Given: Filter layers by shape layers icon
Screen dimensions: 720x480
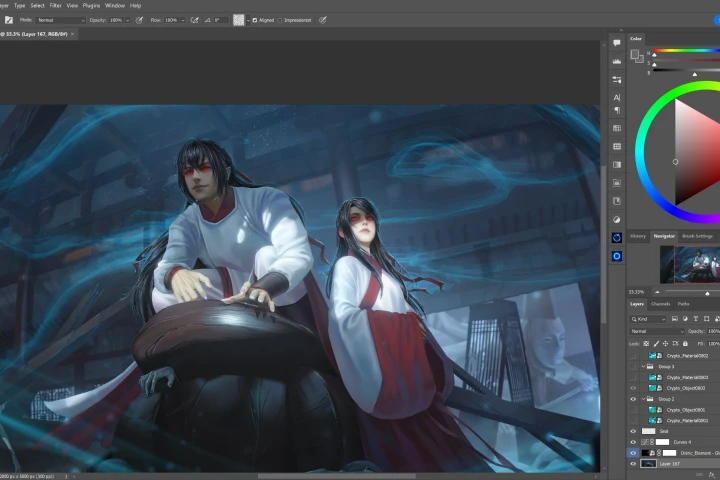Looking at the screenshot, I should tap(706, 319).
